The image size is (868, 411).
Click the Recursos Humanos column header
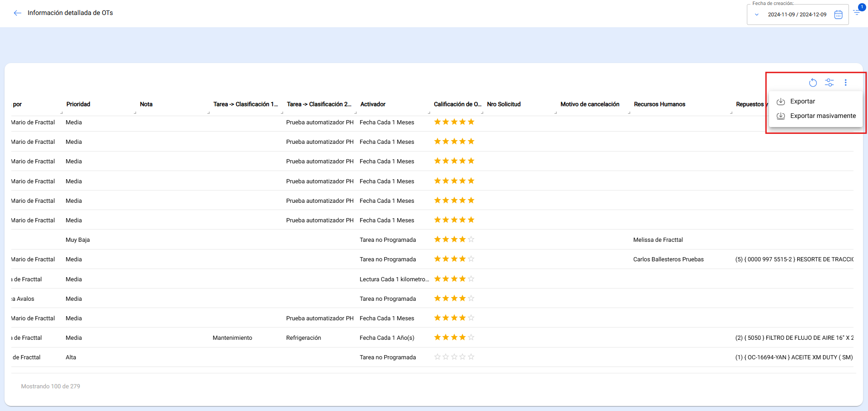tap(659, 104)
